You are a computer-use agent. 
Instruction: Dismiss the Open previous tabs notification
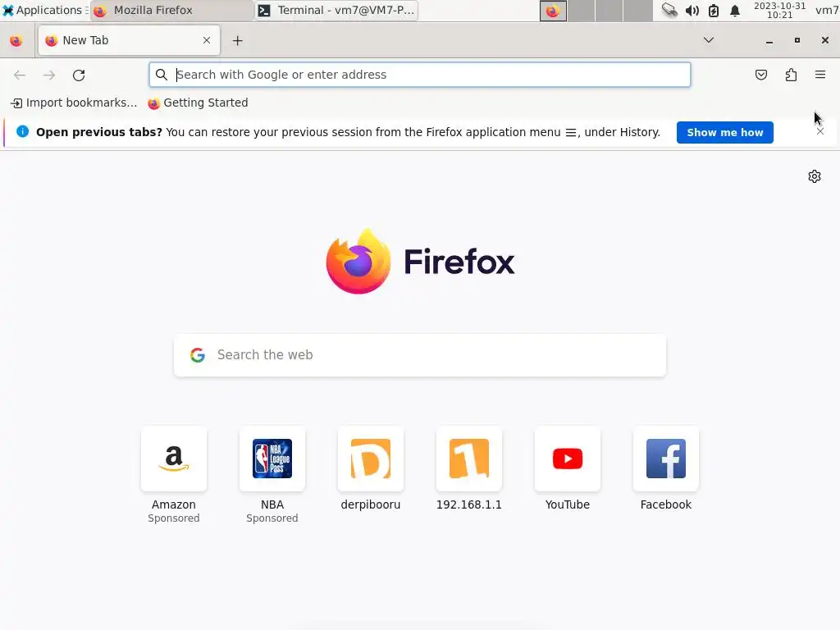819,132
